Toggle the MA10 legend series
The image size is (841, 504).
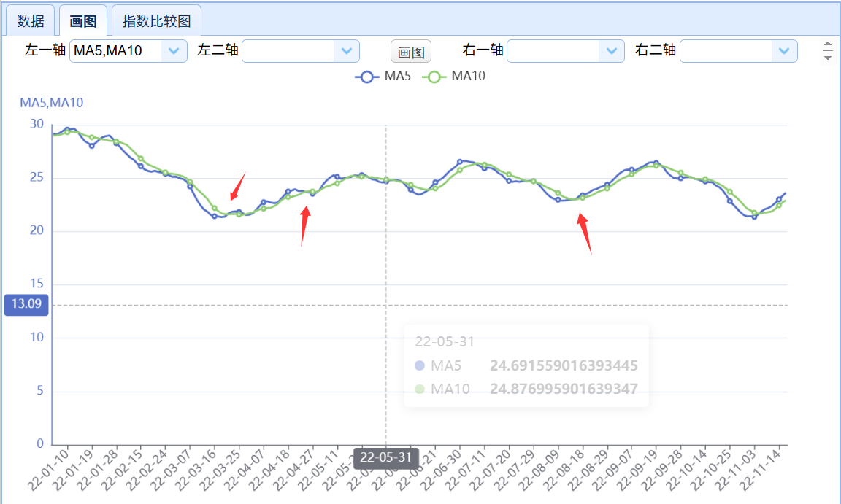(x=454, y=76)
